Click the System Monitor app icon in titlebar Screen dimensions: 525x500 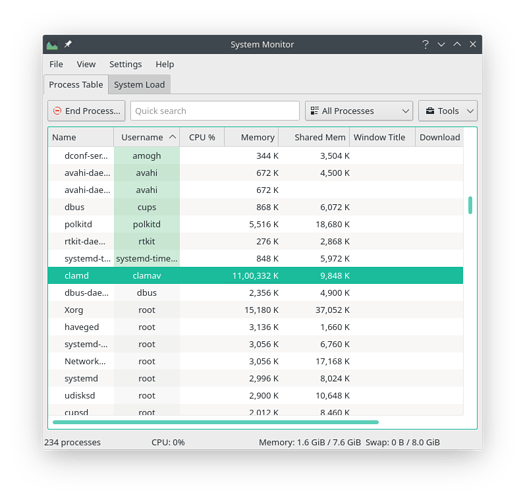pyautogui.click(x=52, y=45)
